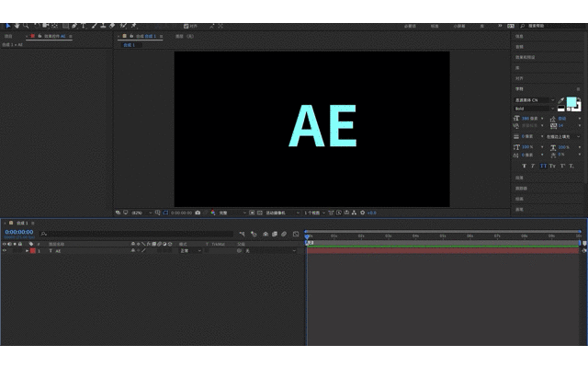Viewport: 588px width, 368px height.
Task: Select the Composition 合成 1 viewer tab
Action: coord(145,37)
